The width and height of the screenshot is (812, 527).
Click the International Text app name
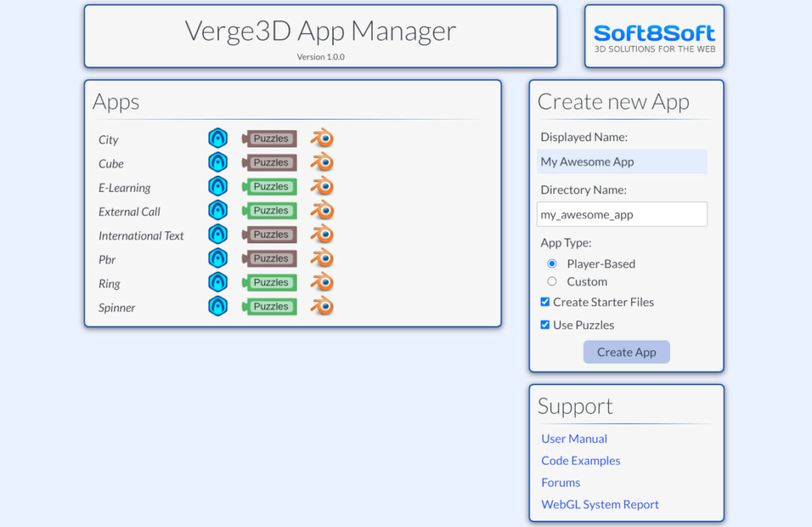(x=141, y=235)
